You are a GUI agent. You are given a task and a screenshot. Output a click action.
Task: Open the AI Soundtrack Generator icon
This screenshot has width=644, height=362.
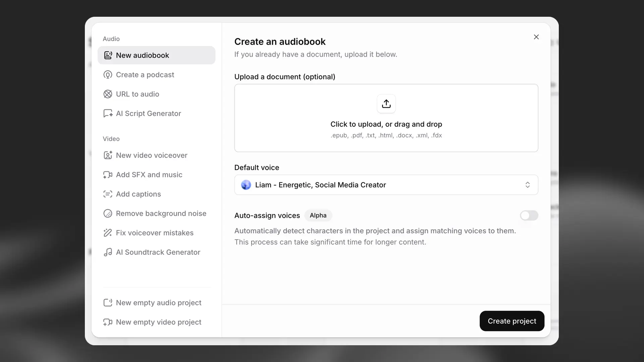click(x=107, y=252)
